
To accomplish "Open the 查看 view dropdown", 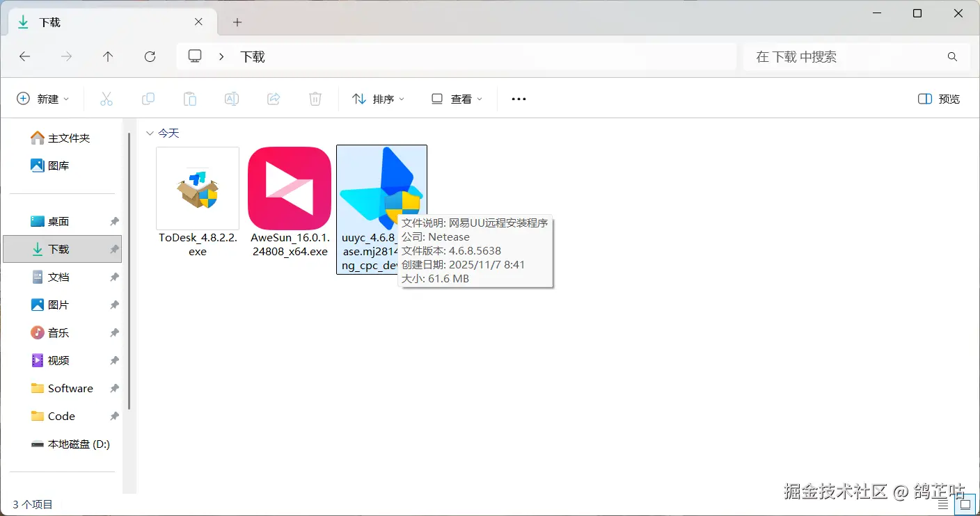I will click(x=457, y=99).
